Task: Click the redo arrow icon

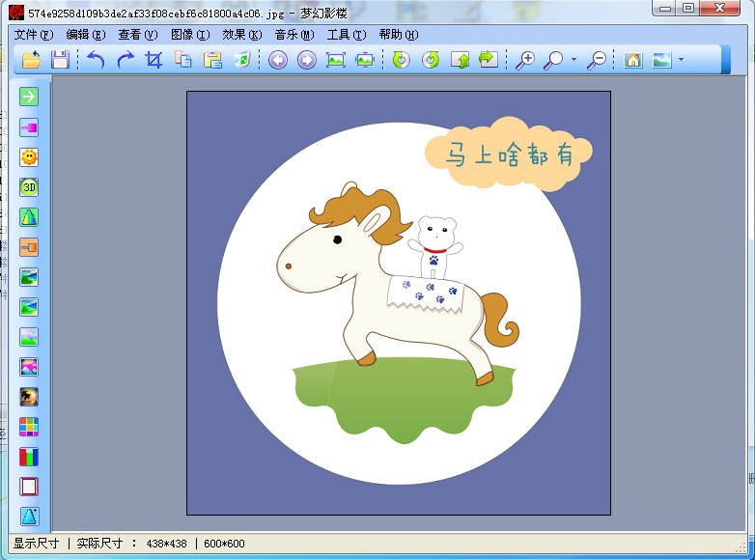Action: click(x=125, y=60)
